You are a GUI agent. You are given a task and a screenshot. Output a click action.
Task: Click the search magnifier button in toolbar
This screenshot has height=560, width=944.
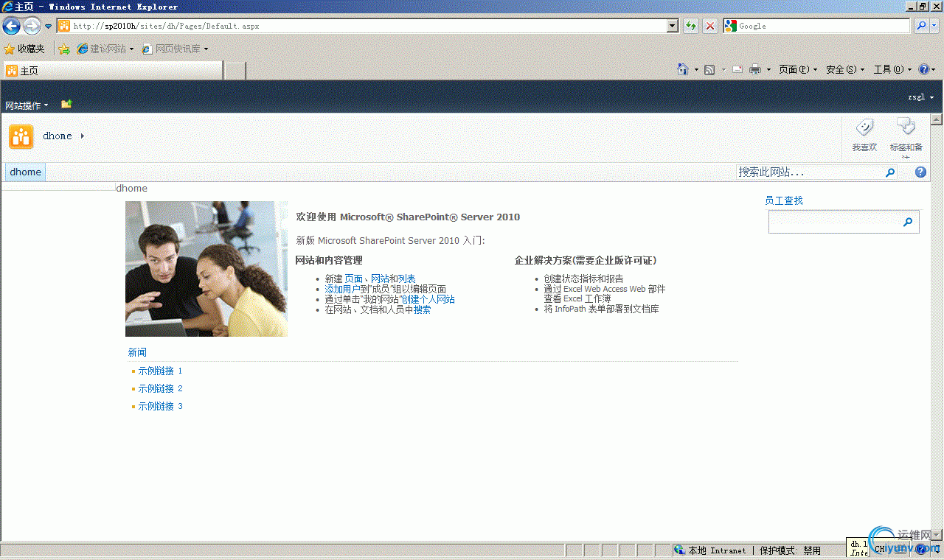(x=921, y=26)
